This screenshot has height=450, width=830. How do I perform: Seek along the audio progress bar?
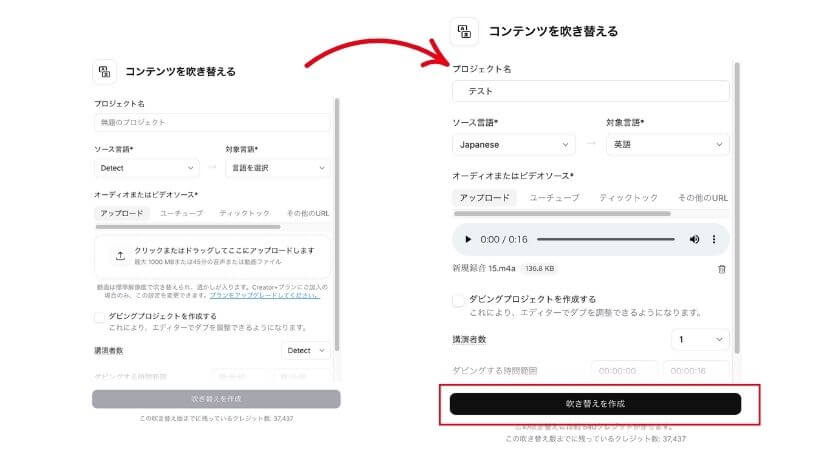(606, 239)
